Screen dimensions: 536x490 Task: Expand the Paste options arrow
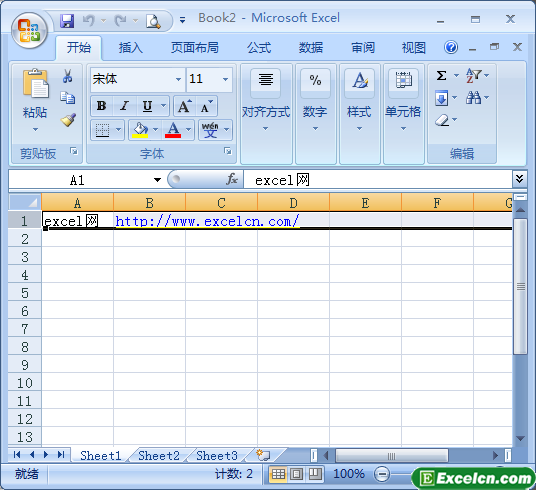pos(35,130)
